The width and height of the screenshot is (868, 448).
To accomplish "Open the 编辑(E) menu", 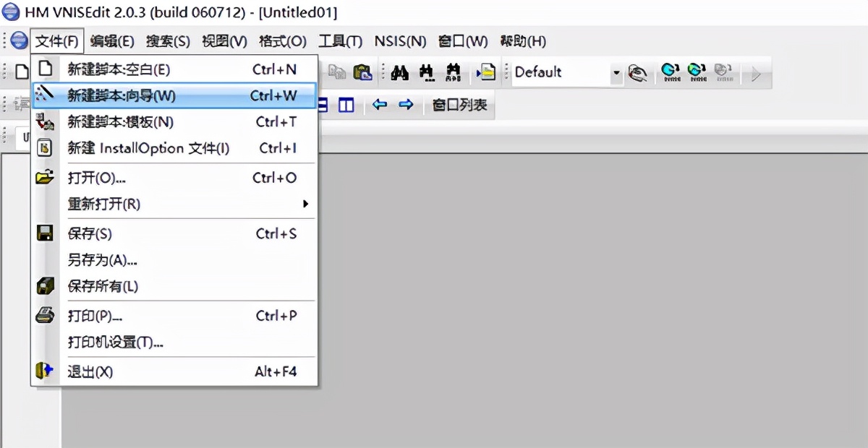I will pos(112,40).
